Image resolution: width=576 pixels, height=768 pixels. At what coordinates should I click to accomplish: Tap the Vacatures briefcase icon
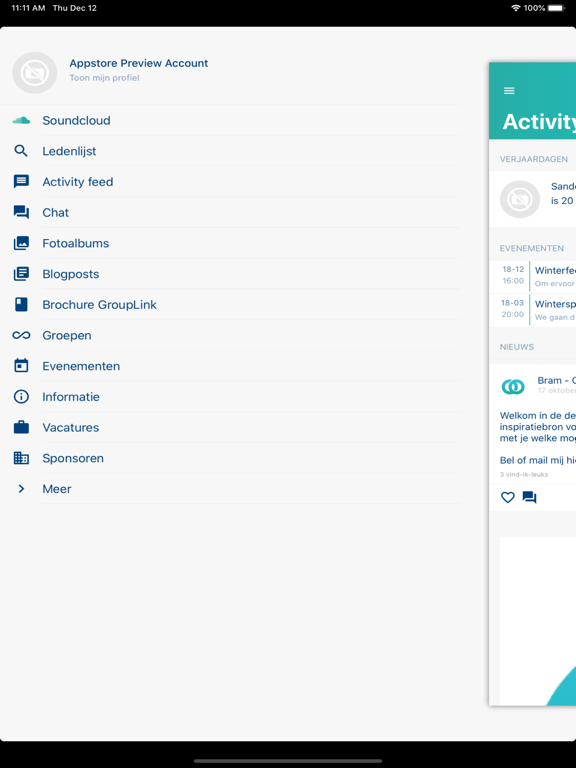(21, 427)
